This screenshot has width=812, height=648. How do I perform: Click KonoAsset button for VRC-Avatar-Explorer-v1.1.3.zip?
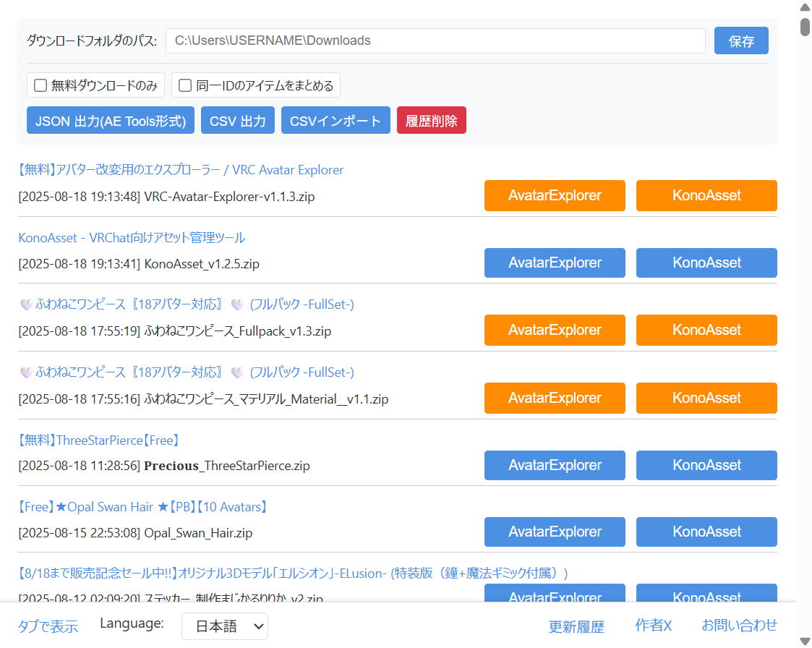(x=706, y=195)
